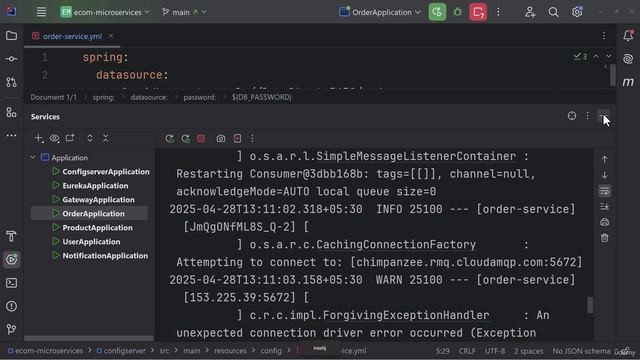The width and height of the screenshot is (640, 360).
Task: Open main branch dropdown
Action: (x=184, y=12)
